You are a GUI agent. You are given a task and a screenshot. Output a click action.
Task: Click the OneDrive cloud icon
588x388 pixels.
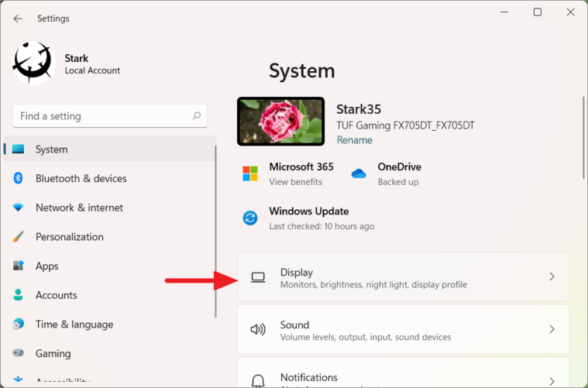click(x=359, y=173)
